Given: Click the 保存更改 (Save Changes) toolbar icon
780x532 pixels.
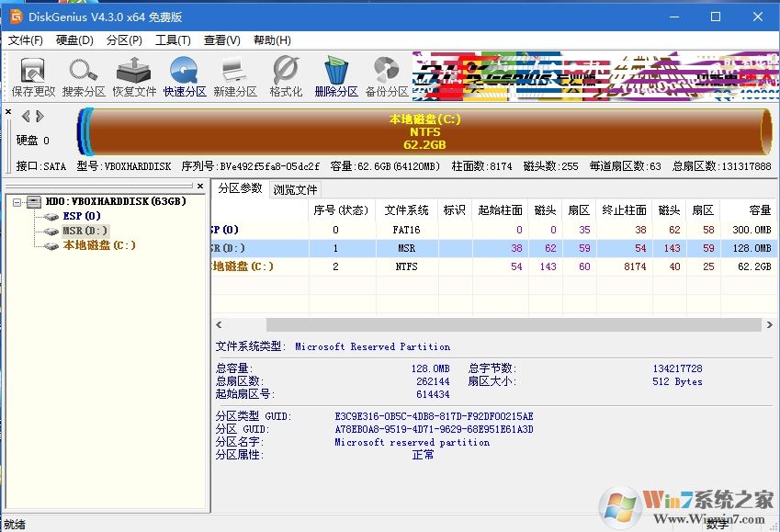Looking at the screenshot, I should 31,74.
